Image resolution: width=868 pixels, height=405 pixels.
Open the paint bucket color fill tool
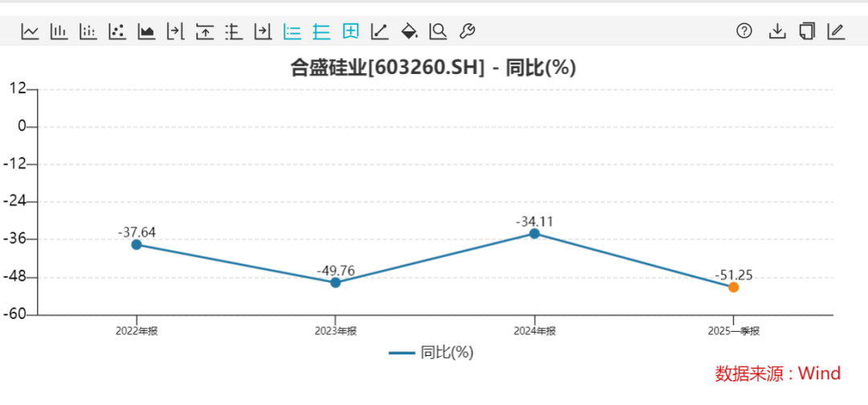point(409,31)
